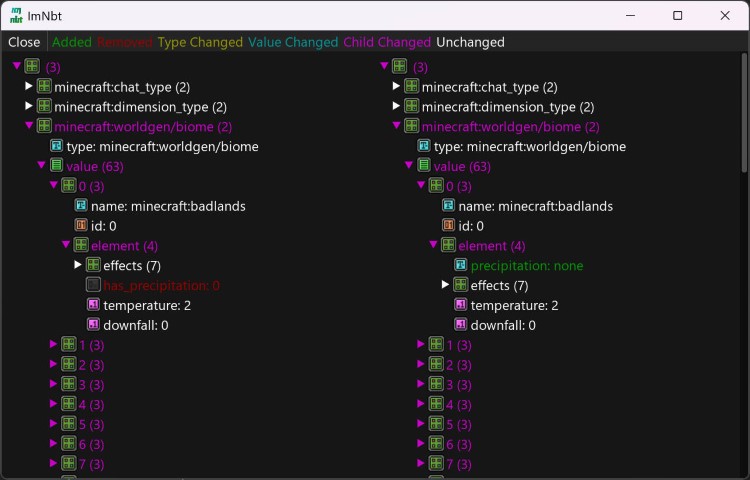Click the ImNbt app icon in title bar
Viewport: 750px width, 480px height.
tap(16, 15)
